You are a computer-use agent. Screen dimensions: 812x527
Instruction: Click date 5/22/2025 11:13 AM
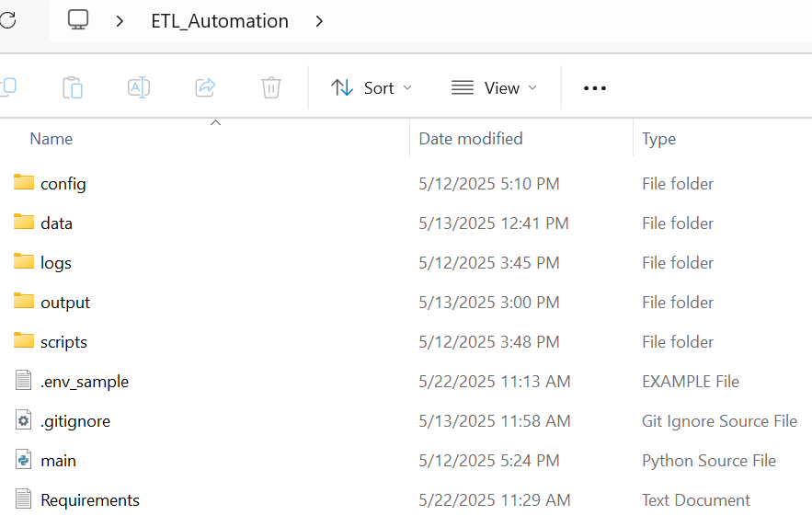click(495, 382)
